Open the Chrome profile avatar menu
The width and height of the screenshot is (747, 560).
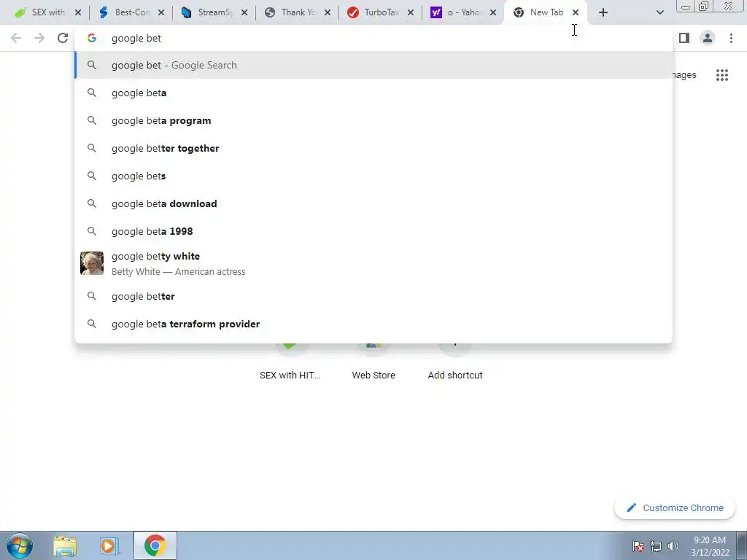click(708, 38)
